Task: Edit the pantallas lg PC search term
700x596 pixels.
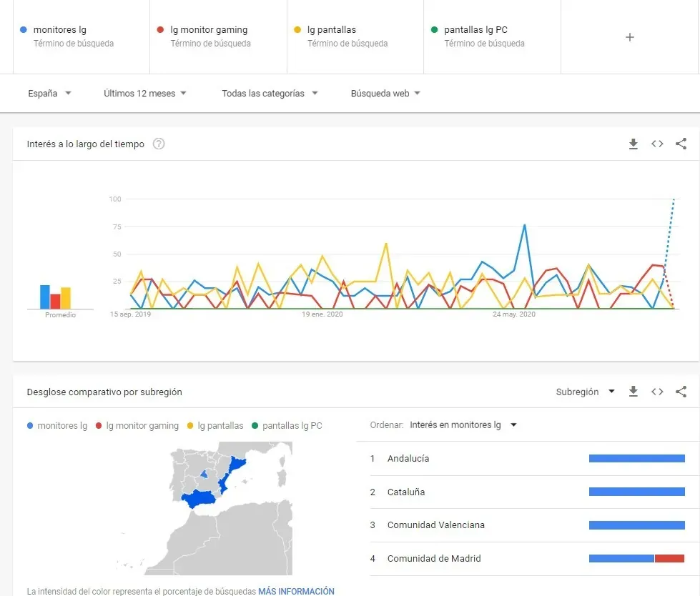Action: tap(475, 29)
